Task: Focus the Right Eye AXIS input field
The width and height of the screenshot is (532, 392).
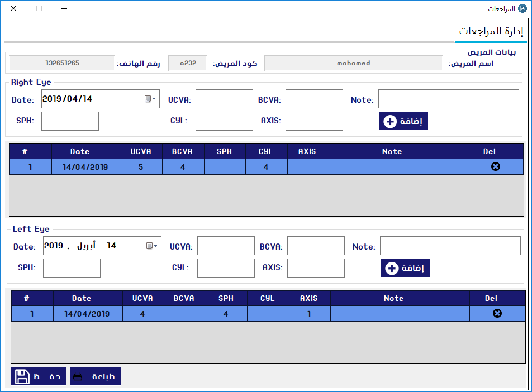Action: click(x=314, y=121)
